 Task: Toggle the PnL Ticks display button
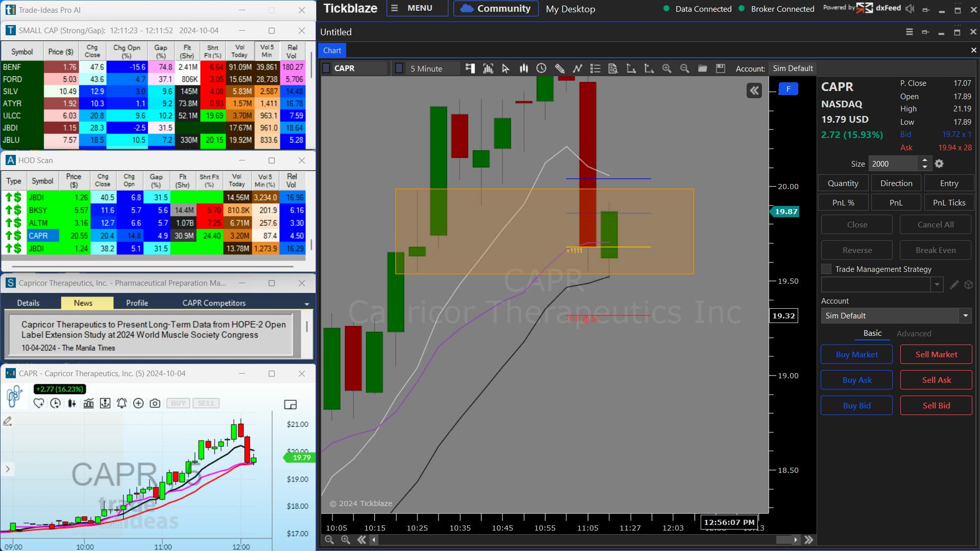point(949,202)
